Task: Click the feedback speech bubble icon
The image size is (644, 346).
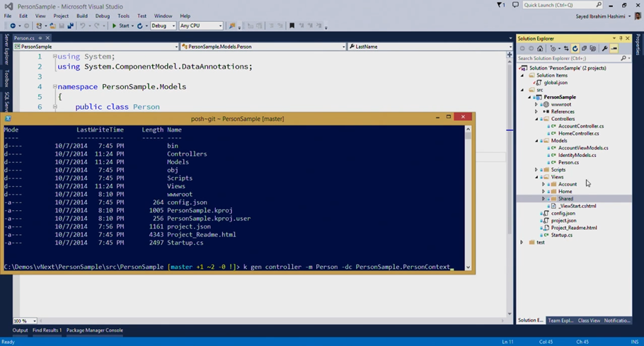Action: click(x=515, y=5)
